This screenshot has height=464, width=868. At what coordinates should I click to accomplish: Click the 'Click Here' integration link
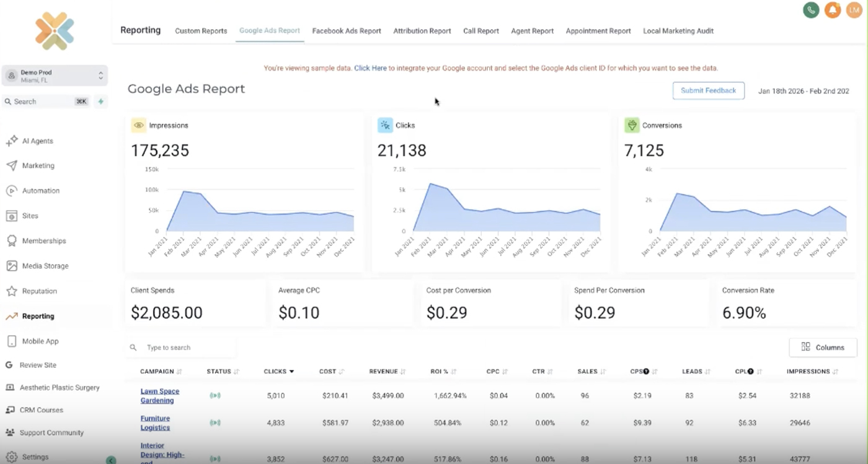(x=371, y=68)
